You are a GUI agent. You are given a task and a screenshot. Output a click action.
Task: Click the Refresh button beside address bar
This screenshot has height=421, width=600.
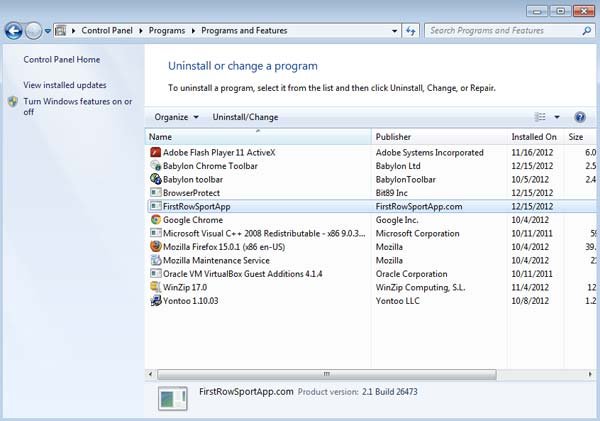pos(411,31)
